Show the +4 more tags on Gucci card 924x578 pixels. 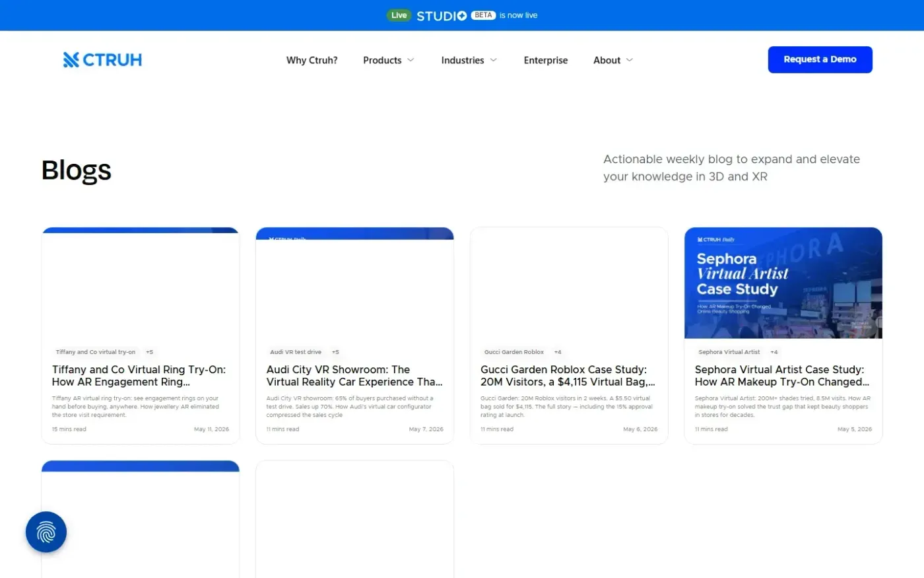(558, 352)
